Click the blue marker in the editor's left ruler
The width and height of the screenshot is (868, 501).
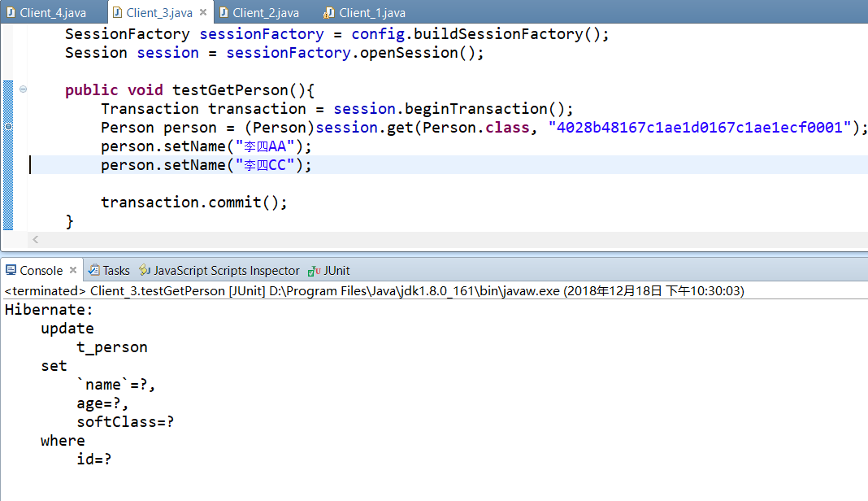pos(7,126)
